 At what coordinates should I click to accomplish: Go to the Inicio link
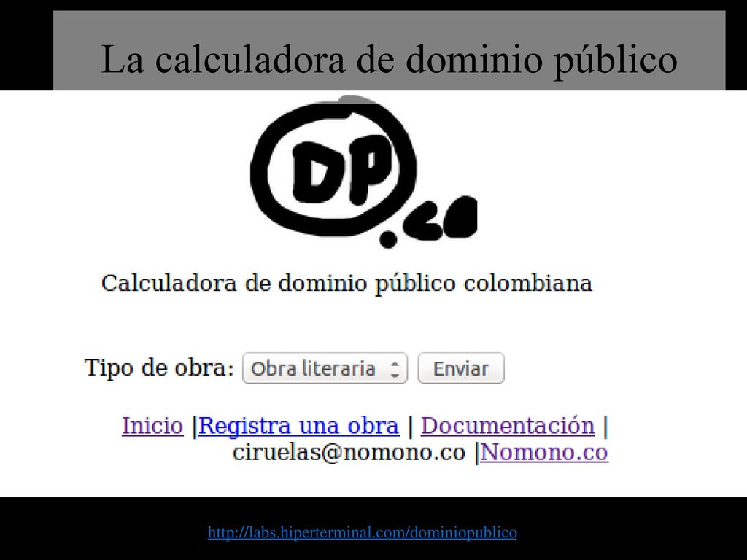pyautogui.click(x=152, y=425)
